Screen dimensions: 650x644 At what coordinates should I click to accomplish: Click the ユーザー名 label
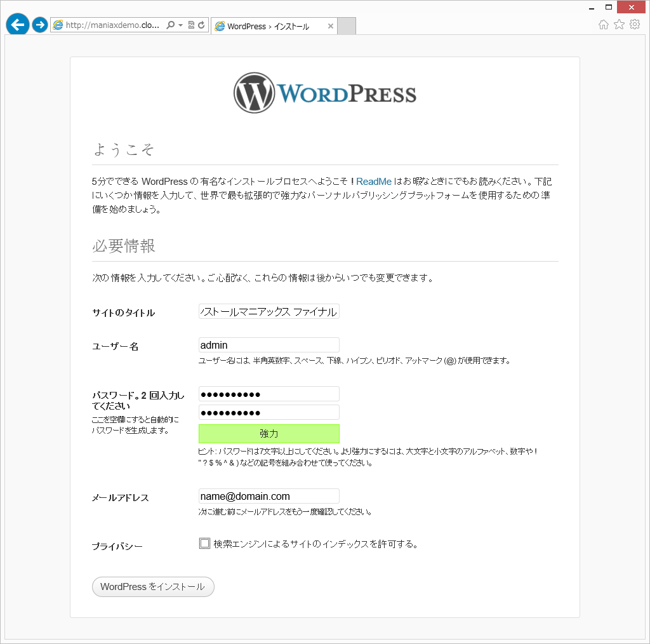(116, 347)
